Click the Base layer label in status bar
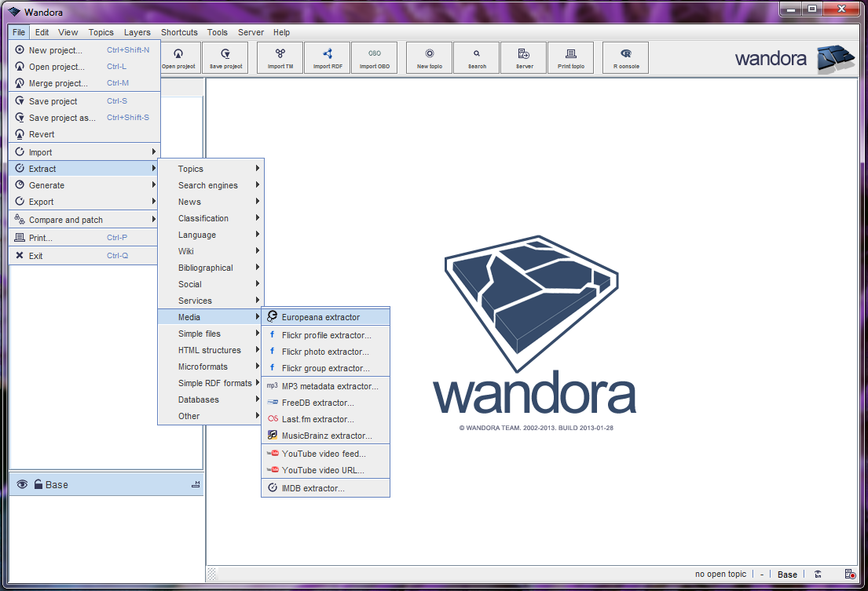 [x=787, y=575]
